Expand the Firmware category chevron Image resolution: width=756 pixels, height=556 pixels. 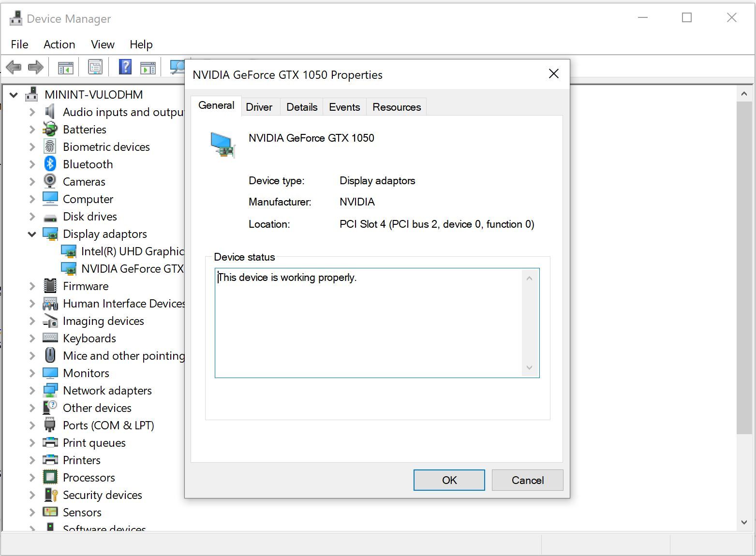[32, 286]
